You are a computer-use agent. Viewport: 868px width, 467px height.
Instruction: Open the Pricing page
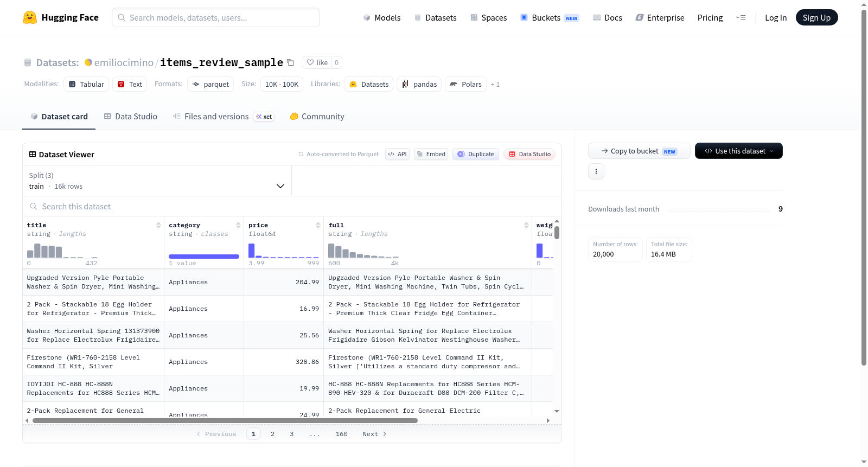coord(710,17)
